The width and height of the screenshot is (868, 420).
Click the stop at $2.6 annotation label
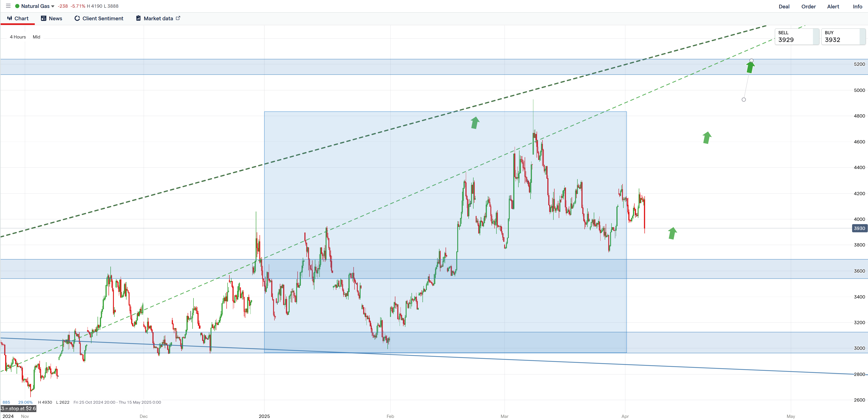click(x=18, y=408)
